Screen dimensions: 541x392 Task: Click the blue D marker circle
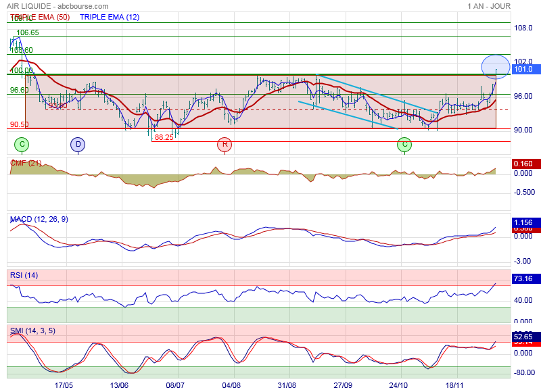coord(78,144)
